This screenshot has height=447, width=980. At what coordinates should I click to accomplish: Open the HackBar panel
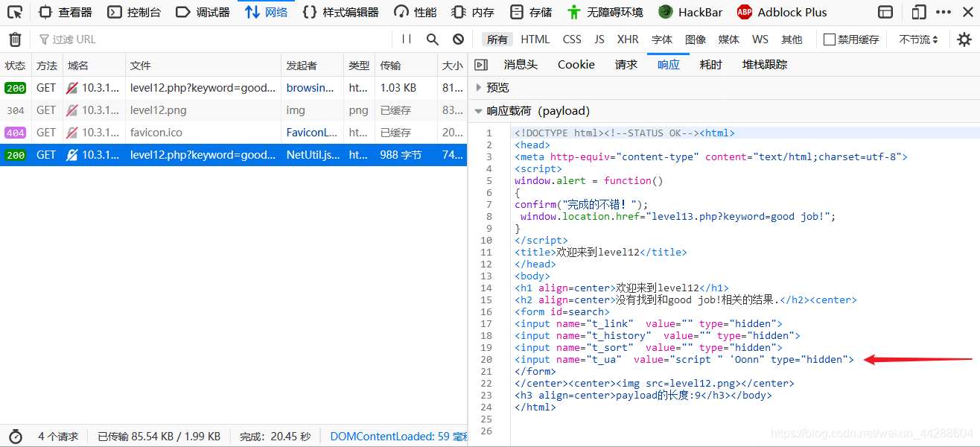point(690,12)
